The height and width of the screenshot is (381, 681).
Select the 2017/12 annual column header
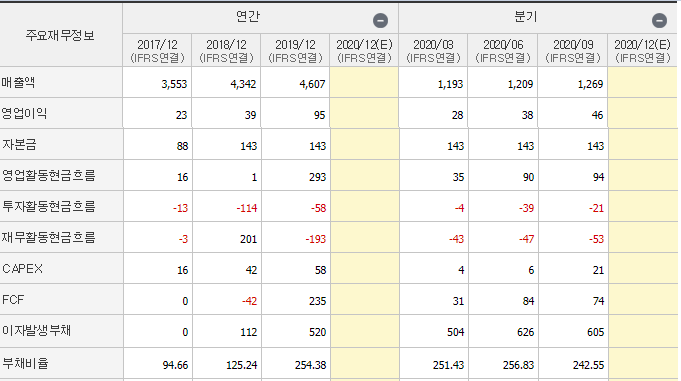157,50
